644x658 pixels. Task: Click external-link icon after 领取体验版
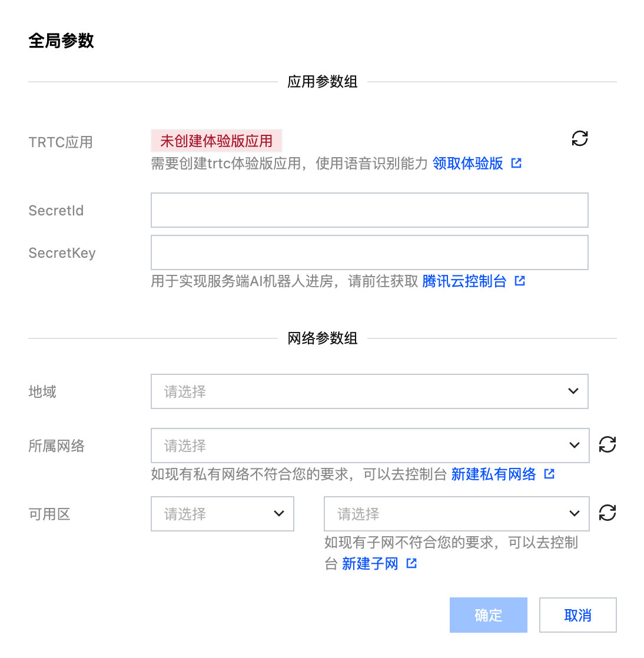[516, 163]
